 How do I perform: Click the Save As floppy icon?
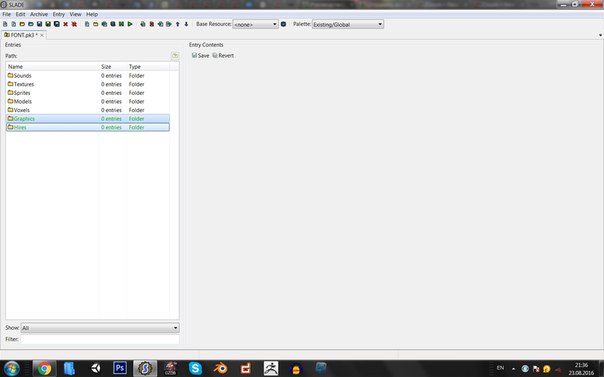click(48, 24)
